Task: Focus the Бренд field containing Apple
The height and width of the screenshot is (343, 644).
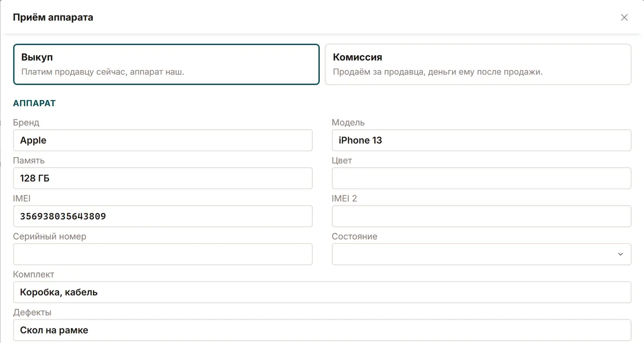Action: (x=163, y=140)
